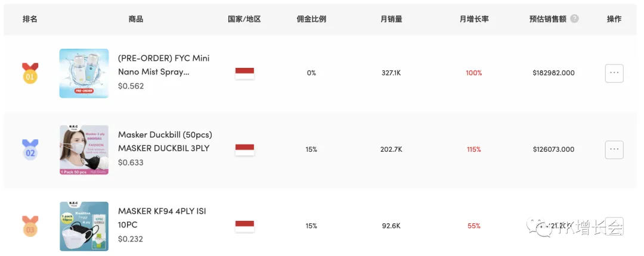Image resolution: width=644 pixels, height=256 pixels.
Task: Open MASKER KF94 4PLY ISI 10PC title
Action: pyautogui.click(x=162, y=218)
